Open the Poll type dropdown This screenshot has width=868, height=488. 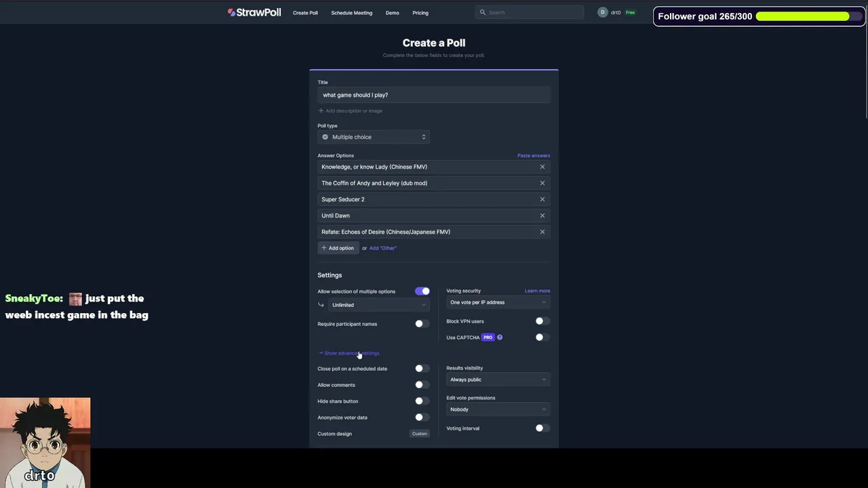pyautogui.click(x=374, y=137)
